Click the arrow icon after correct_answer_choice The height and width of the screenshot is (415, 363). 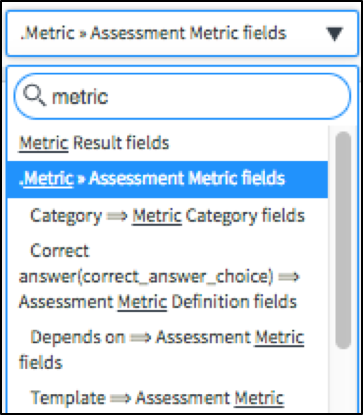click(x=289, y=277)
